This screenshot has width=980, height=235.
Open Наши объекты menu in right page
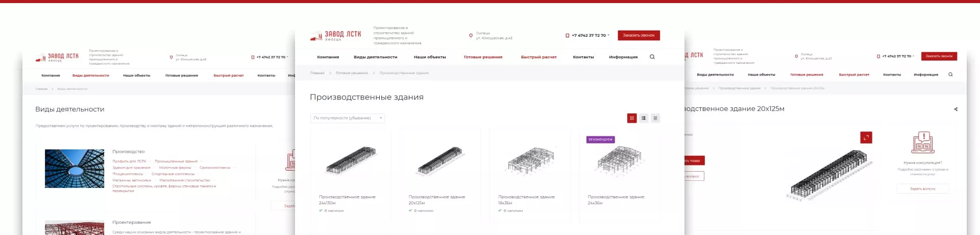[762, 75]
